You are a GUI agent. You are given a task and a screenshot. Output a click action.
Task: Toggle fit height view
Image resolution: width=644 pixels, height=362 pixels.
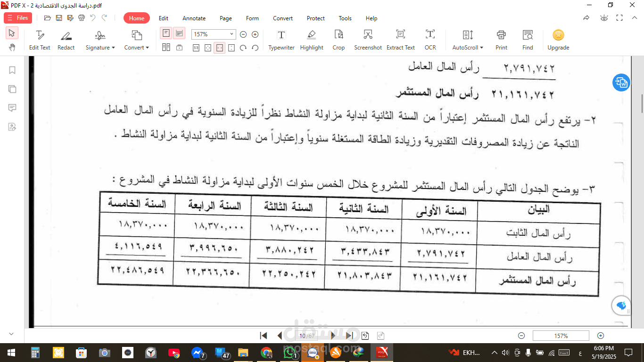coord(231,48)
